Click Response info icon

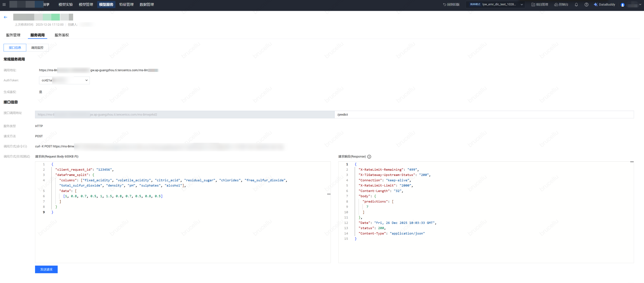tap(369, 156)
